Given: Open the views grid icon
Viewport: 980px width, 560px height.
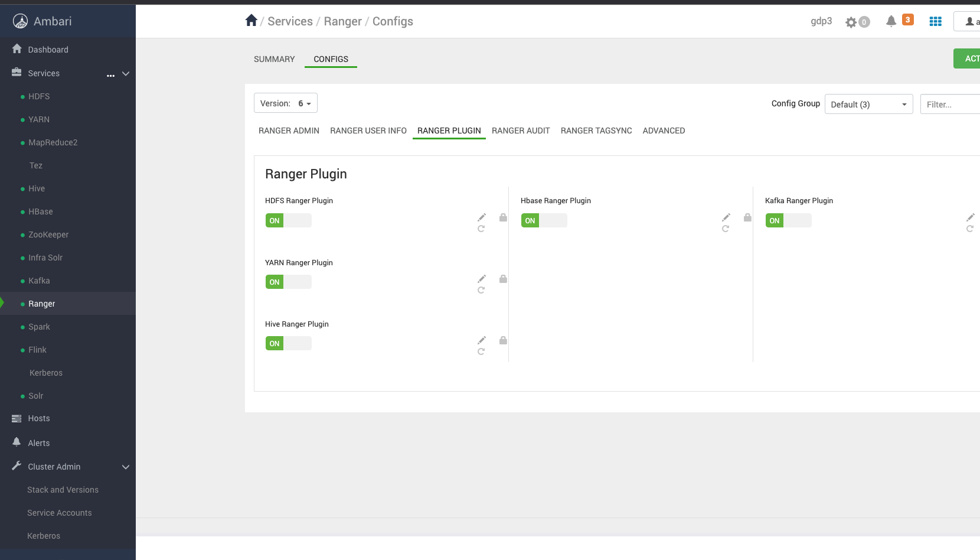Looking at the screenshot, I should coord(936,21).
